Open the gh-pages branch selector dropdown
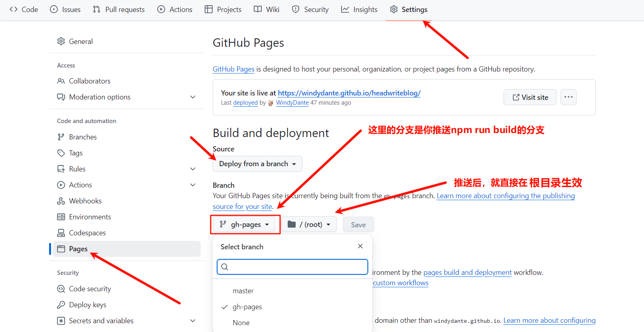Image resolution: width=644 pixels, height=332 pixels. pyautogui.click(x=244, y=225)
